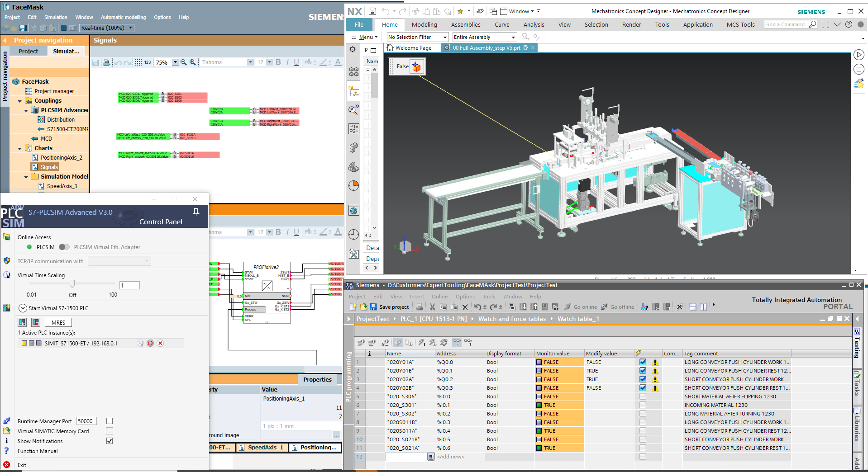This screenshot has width=868, height=472.
Task: Collapse the Charts tree node
Action: pyautogui.click(x=20, y=148)
